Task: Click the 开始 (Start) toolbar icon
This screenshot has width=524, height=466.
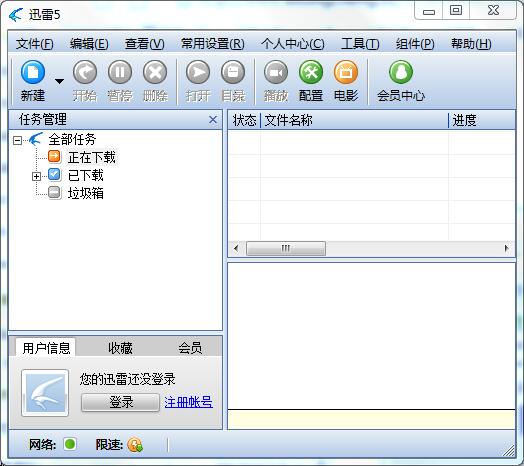Action: click(85, 72)
